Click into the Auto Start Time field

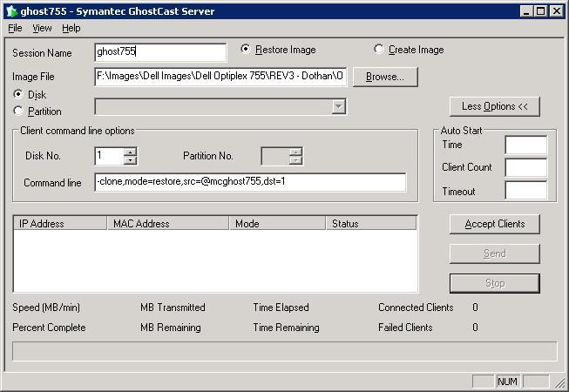tap(525, 145)
